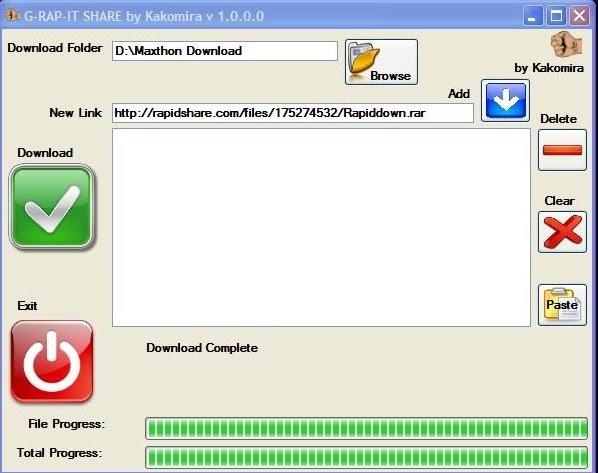Screen dimensions: 598x473
Task: Clear the list with red X button
Action: (562, 232)
